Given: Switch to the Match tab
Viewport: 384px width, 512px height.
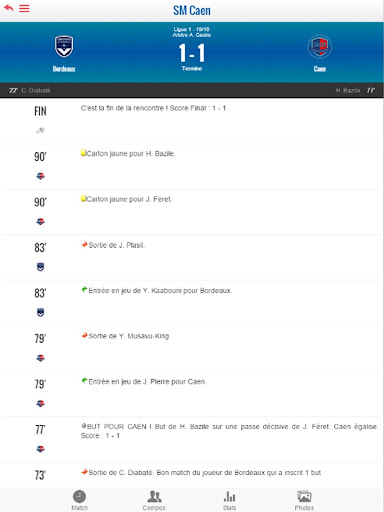Looking at the screenshot, I should (x=79, y=500).
